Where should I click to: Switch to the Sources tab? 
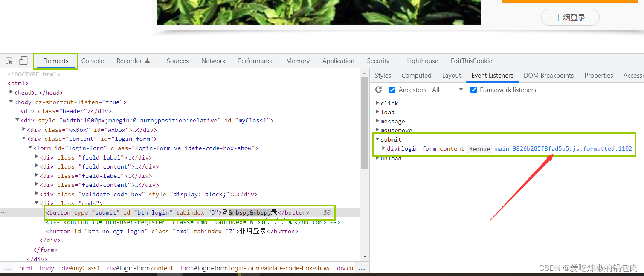tap(177, 61)
